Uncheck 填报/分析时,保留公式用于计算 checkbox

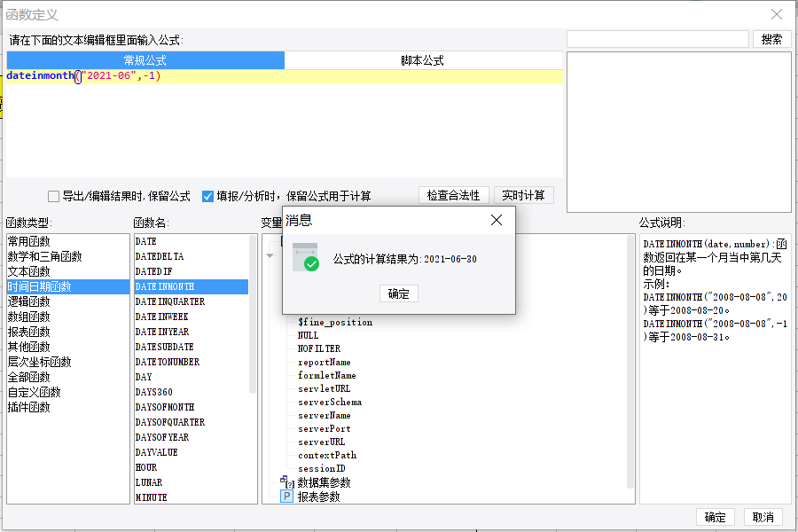click(x=207, y=196)
